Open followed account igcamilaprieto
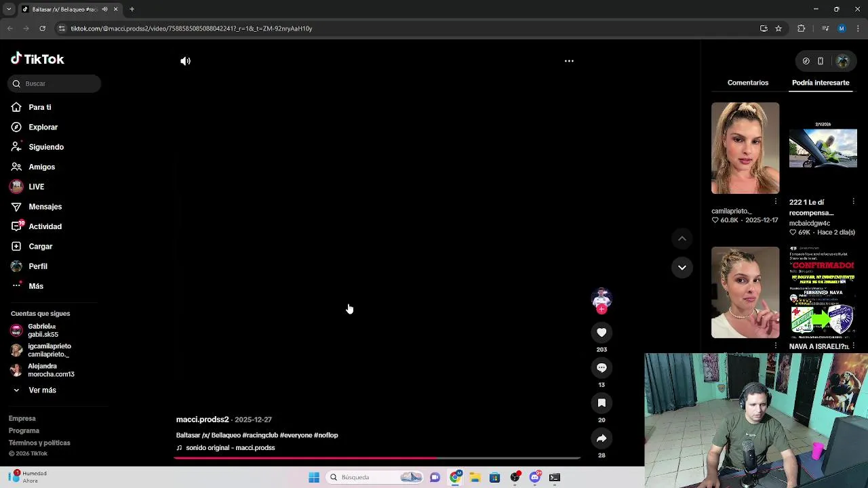 (49, 350)
